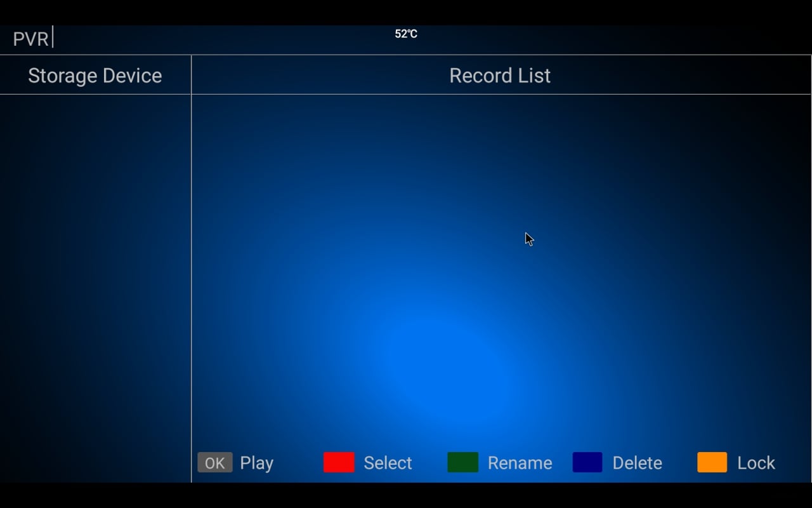Click the green Rename key indicator
This screenshot has width=812, height=508.
(463, 463)
